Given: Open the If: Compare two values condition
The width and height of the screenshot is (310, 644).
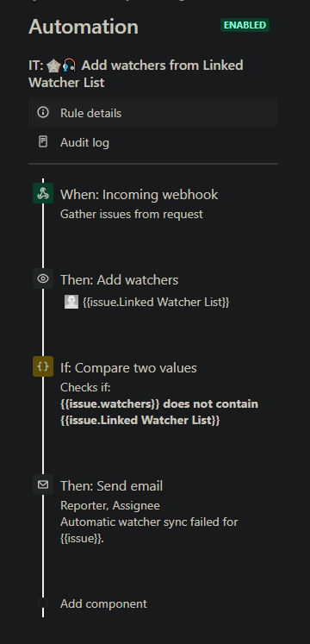Looking at the screenshot, I should pos(129,367).
